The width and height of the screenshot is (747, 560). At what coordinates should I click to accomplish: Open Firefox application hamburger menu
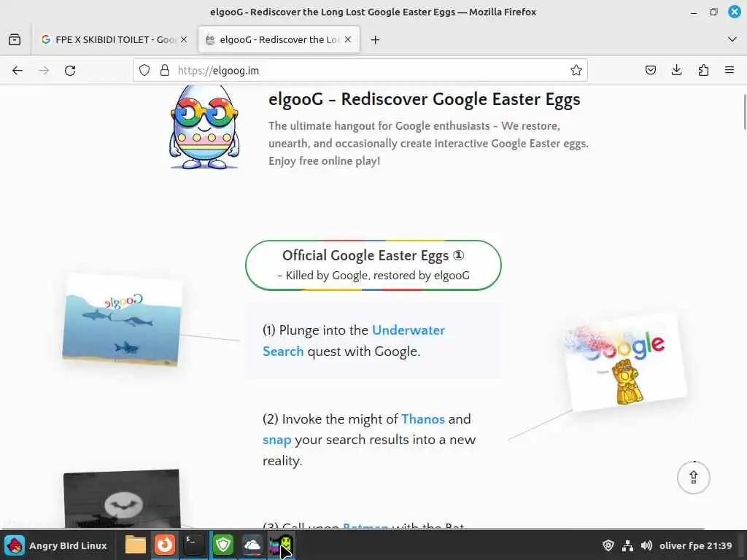(729, 71)
